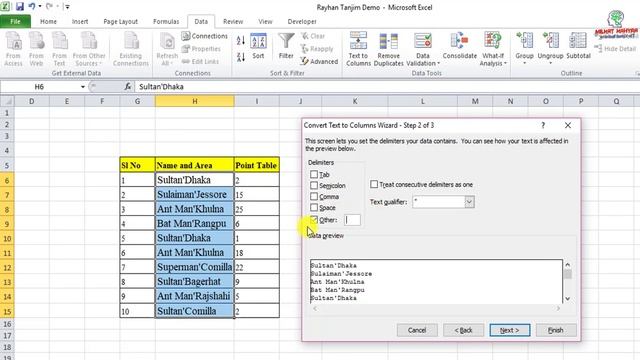Viewport: 640px width, 360px height.
Task: Launch Text to Columns
Action: (358, 49)
